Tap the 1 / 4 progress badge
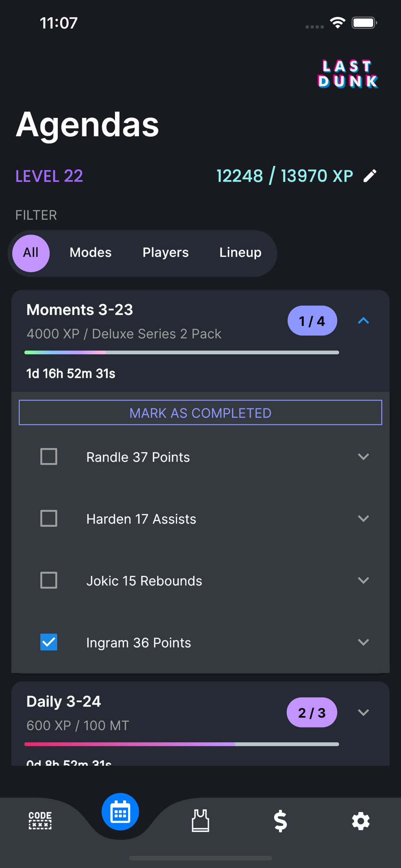 click(x=312, y=321)
